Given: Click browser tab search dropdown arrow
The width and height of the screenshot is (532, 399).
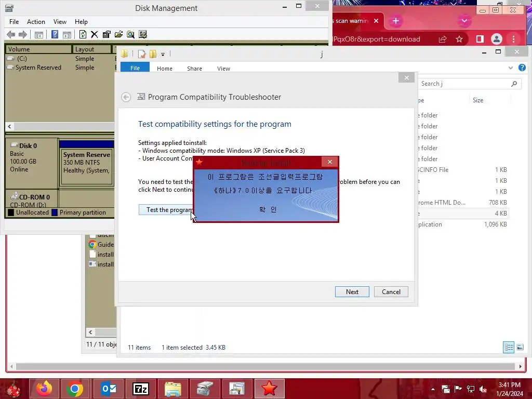Looking at the screenshot, I should click(x=464, y=21).
